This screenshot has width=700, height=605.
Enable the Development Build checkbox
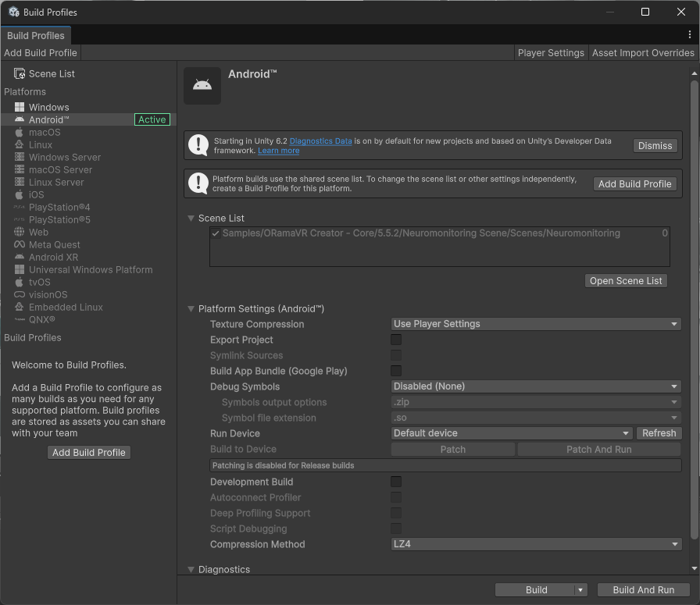click(396, 482)
